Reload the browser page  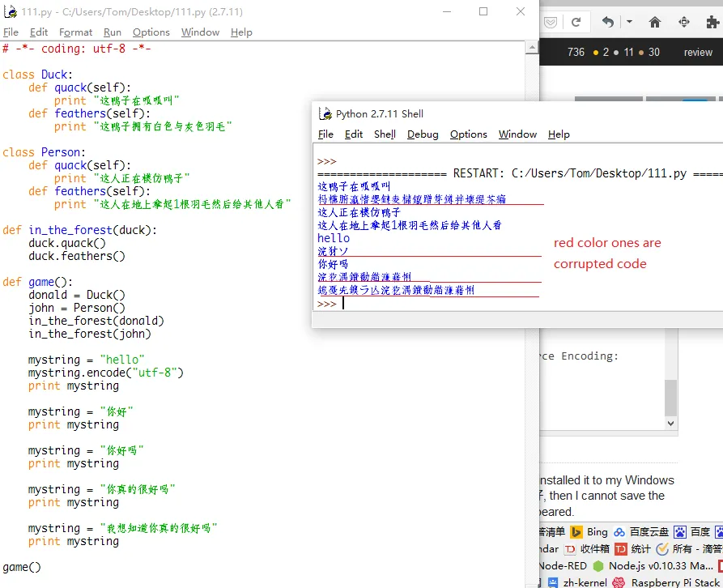click(x=576, y=22)
